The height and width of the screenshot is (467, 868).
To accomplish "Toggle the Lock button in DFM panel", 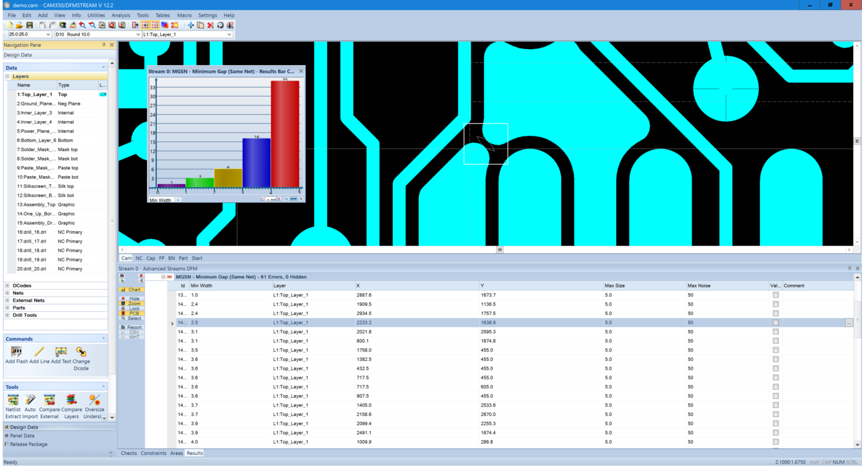I will point(132,308).
